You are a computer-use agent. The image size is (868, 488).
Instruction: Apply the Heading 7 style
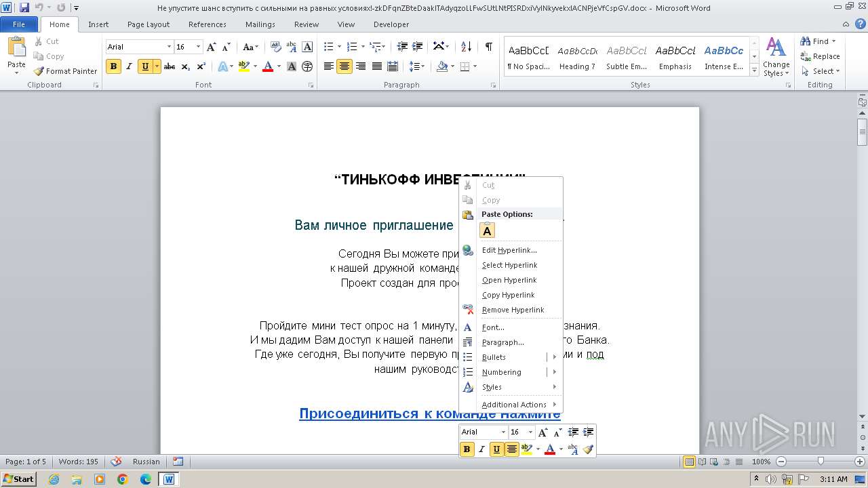pos(577,57)
